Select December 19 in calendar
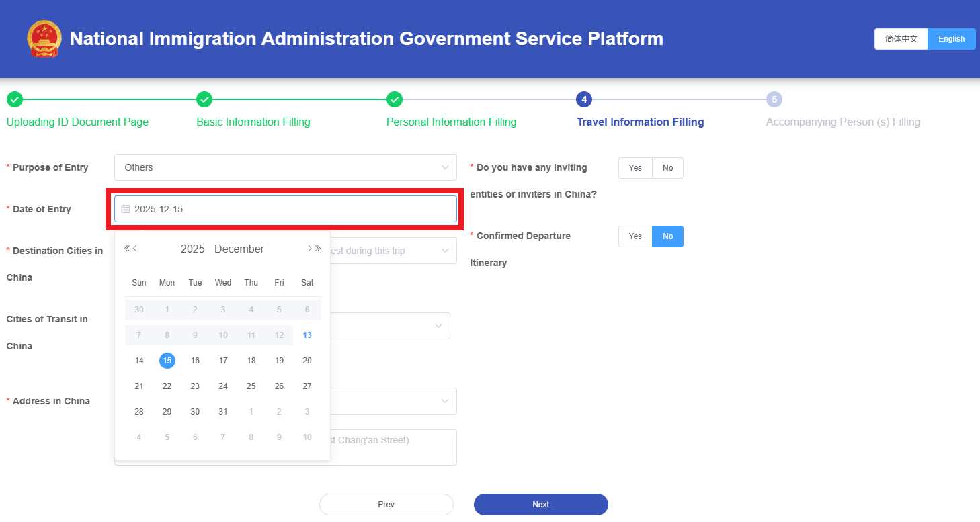 (x=279, y=361)
